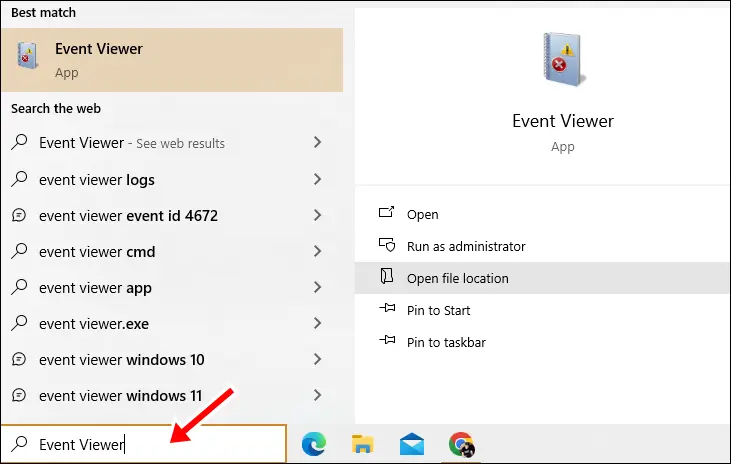Viewport: 731px width, 464px height.
Task: Select Pin to Start option
Action: (439, 310)
